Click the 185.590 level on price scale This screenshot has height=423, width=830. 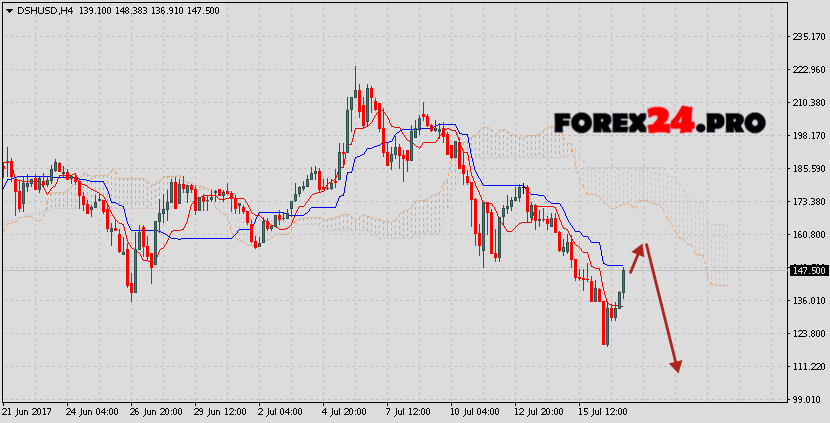click(x=807, y=169)
